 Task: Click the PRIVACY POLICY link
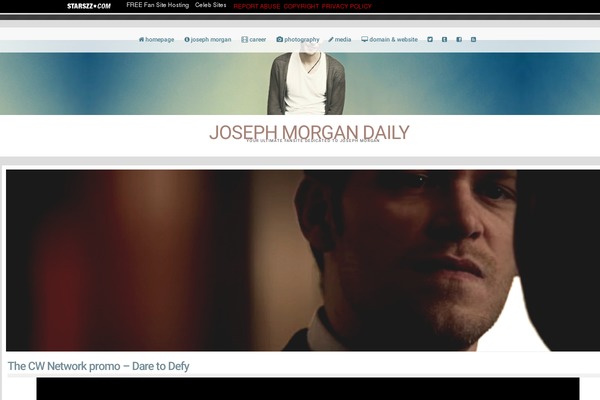(x=347, y=7)
